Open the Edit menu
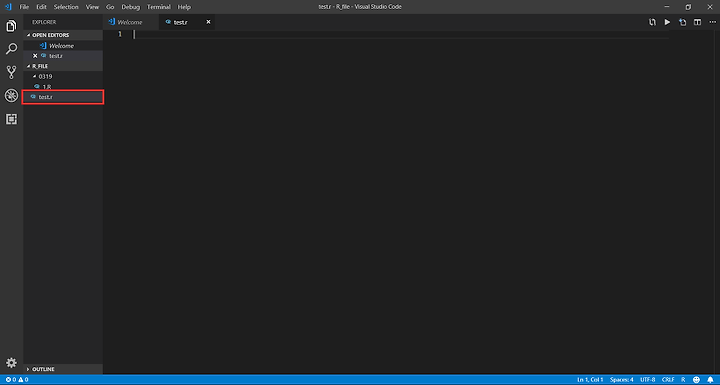 pos(41,7)
